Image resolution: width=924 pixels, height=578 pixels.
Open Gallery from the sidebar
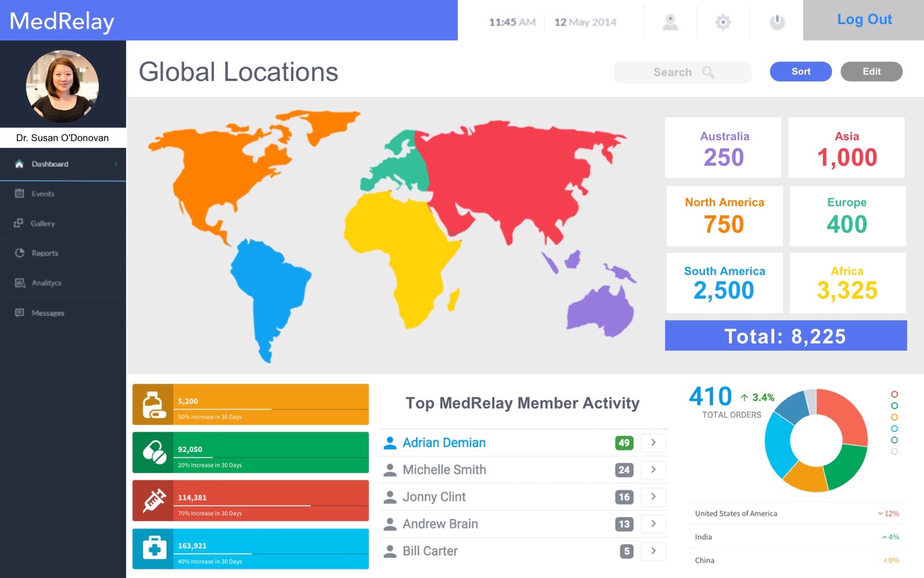[x=63, y=224]
